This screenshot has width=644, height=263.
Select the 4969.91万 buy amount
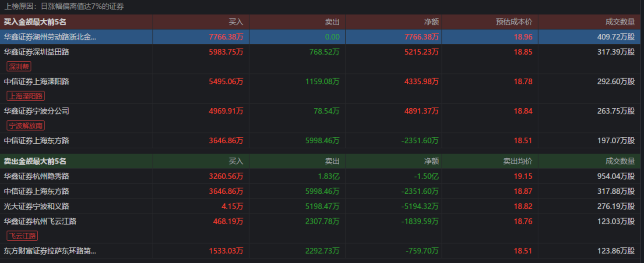coord(226,111)
